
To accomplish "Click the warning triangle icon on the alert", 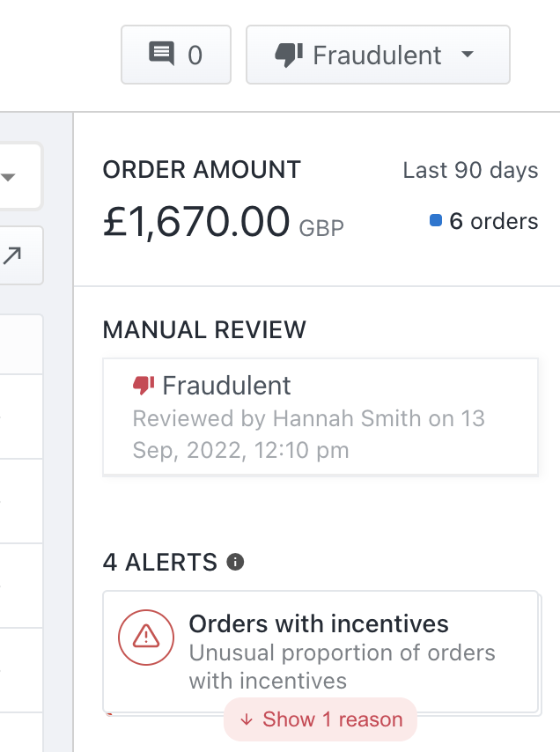I will click(x=145, y=636).
